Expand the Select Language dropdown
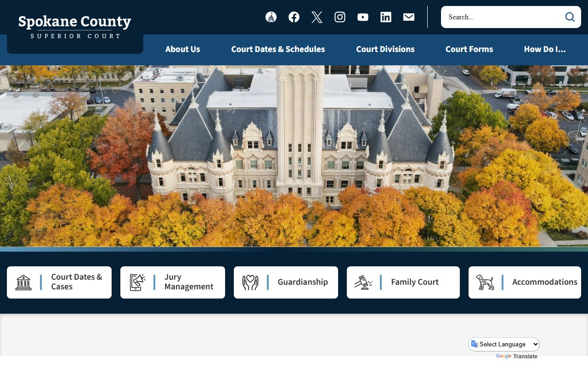This screenshot has width=588, height=368. (504, 344)
